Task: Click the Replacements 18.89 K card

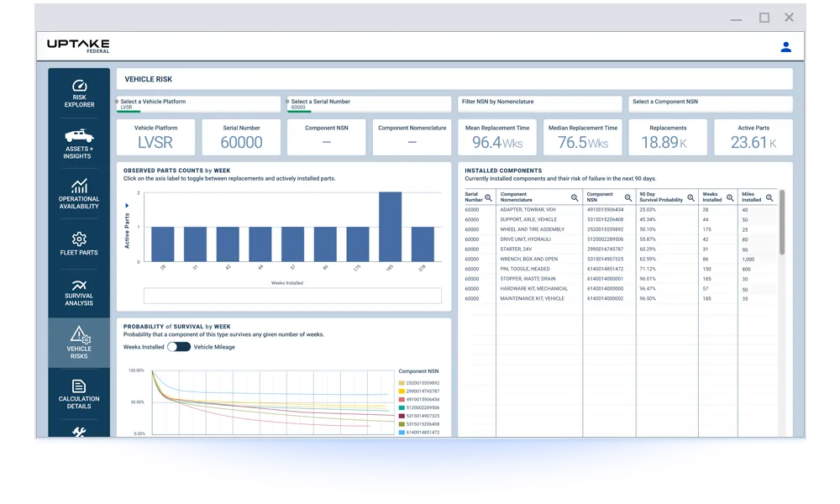Action: (668, 138)
